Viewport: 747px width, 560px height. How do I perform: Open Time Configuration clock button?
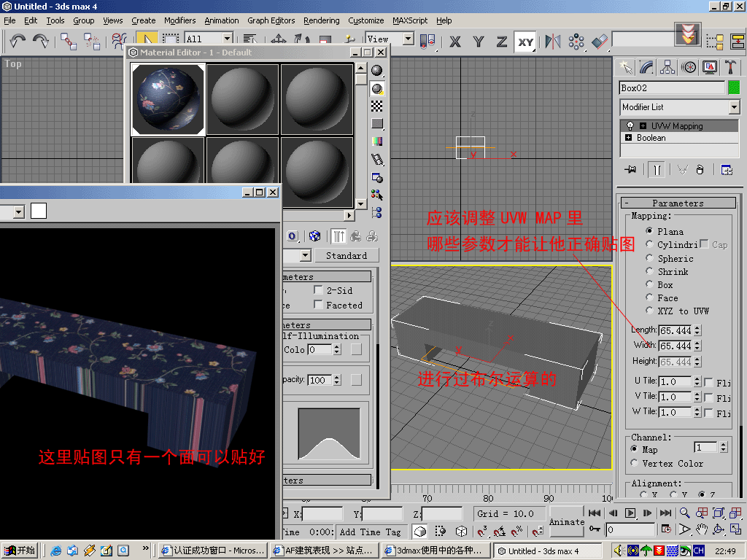click(666, 529)
